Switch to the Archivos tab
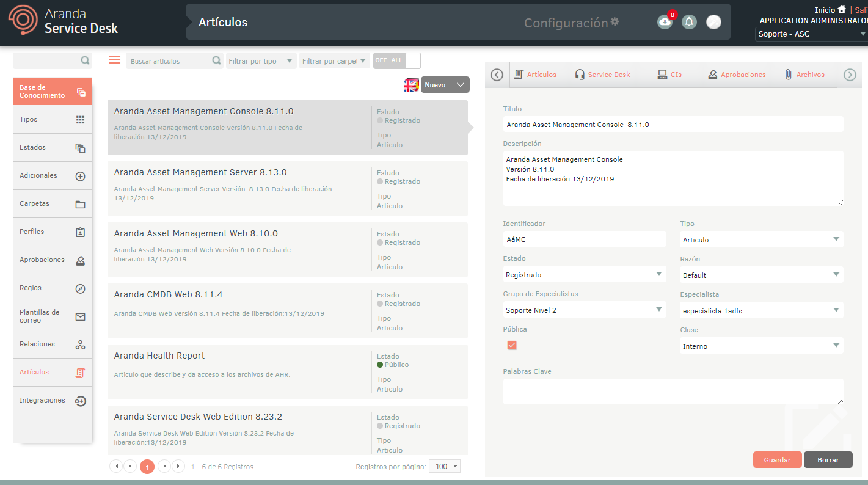Viewport: 868px width, 485px height. [804, 75]
